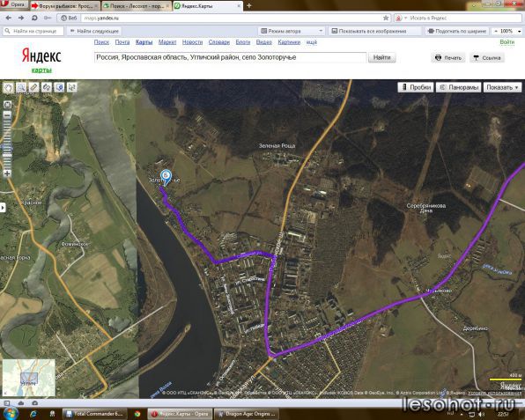The height and width of the screenshot is (420, 525).
Task: Click the Печать print button
Action: (448, 58)
